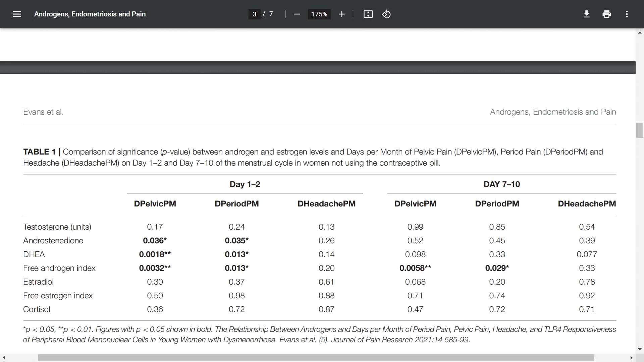Open the more actions menu
The image size is (644, 362).
[627, 14]
